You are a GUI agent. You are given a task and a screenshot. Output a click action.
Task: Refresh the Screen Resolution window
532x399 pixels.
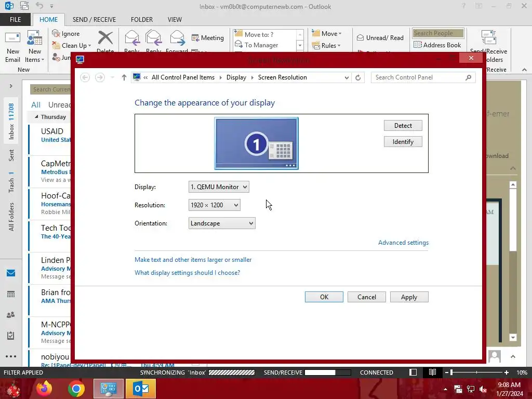[x=358, y=77]
